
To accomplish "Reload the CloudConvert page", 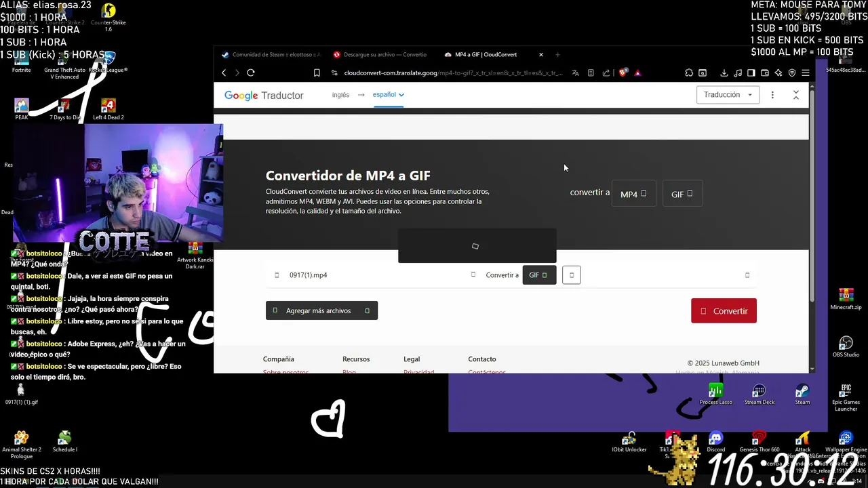I will click(251, 73).
